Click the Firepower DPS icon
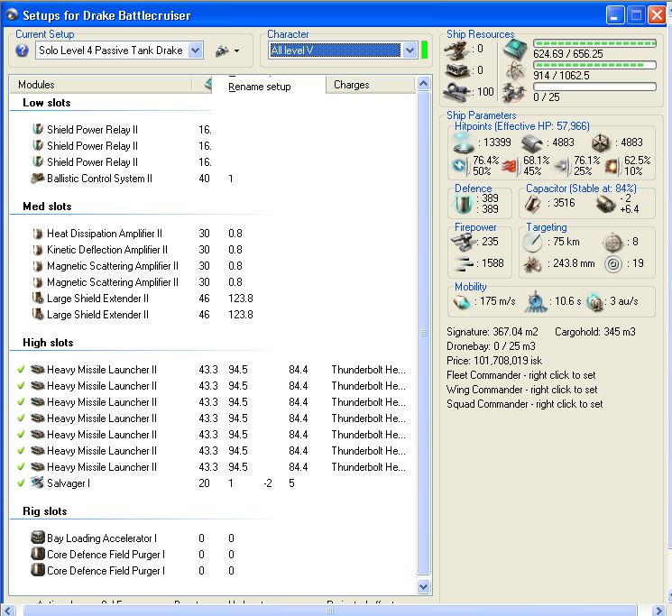 point(464,243)
